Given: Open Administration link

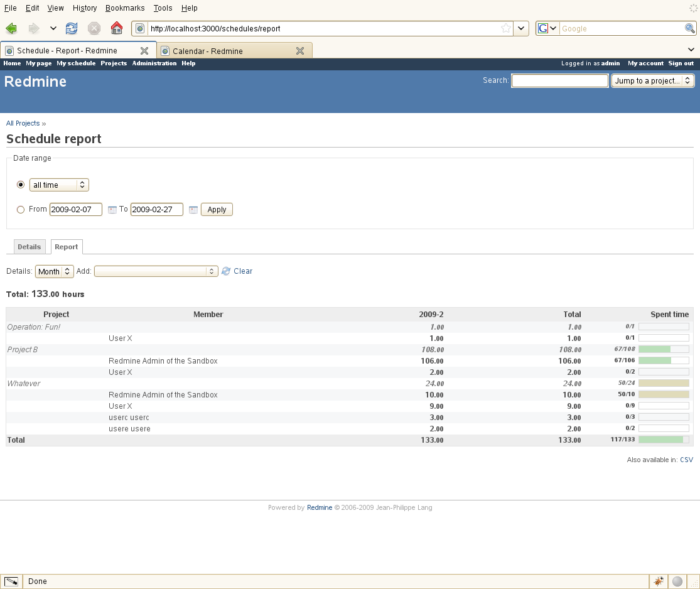Looking at the screenshot, I should tap(154, 63).
